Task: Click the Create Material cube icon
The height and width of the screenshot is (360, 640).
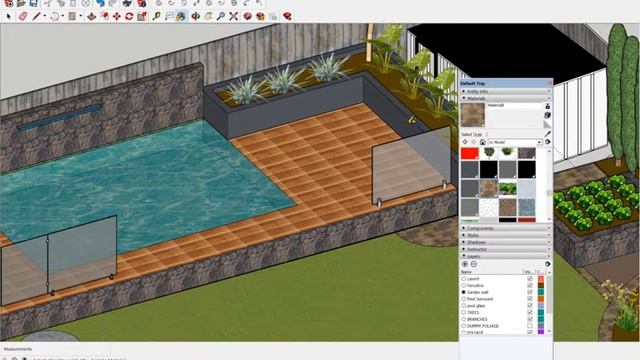Action: (x=548, y=116)
